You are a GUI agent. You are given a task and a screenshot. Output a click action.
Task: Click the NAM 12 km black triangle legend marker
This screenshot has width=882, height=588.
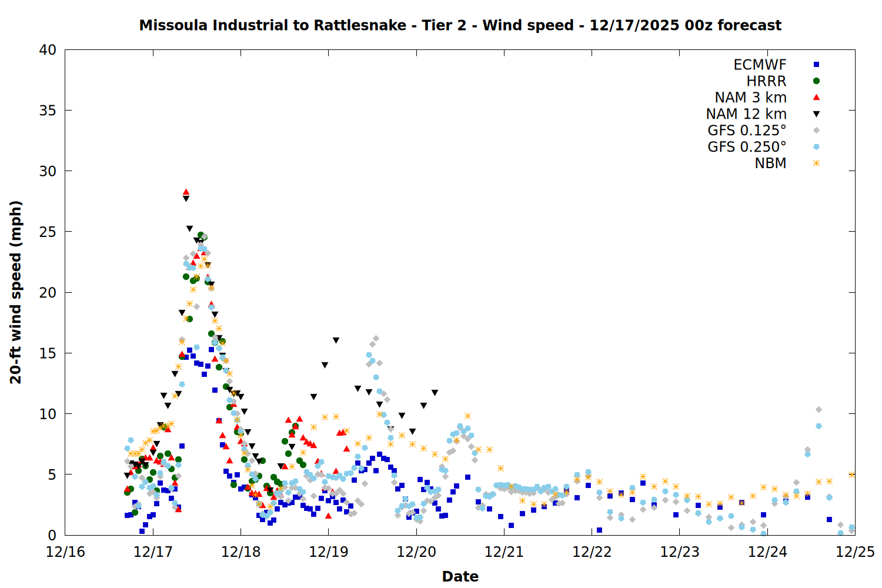click(x=816, y=114)
